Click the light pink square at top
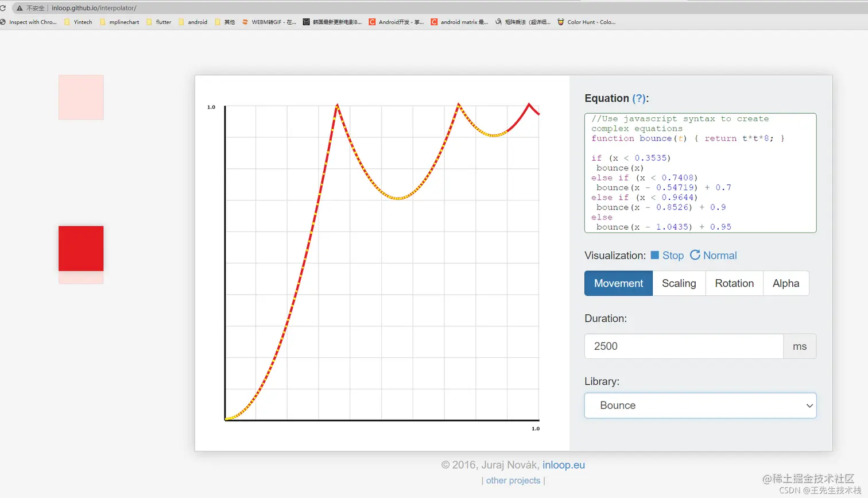Viewport: 868px width, 498px height. (81, 97)
